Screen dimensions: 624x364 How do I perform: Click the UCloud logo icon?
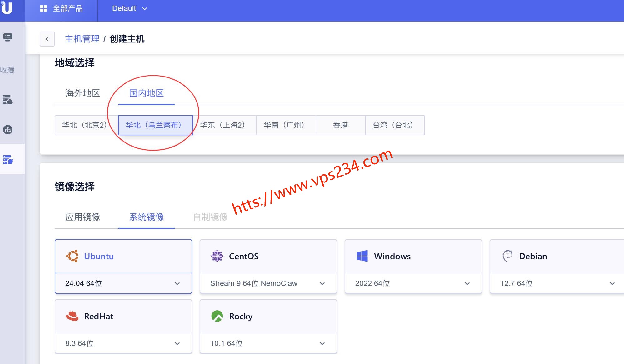[x=7, y=8]
